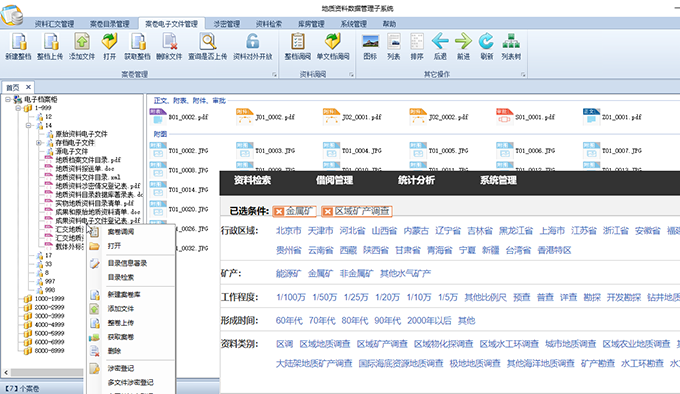Open the 系统管理 ribbon tab
The width and height of the screenshot is (680, 394).
tap(353, 24)
